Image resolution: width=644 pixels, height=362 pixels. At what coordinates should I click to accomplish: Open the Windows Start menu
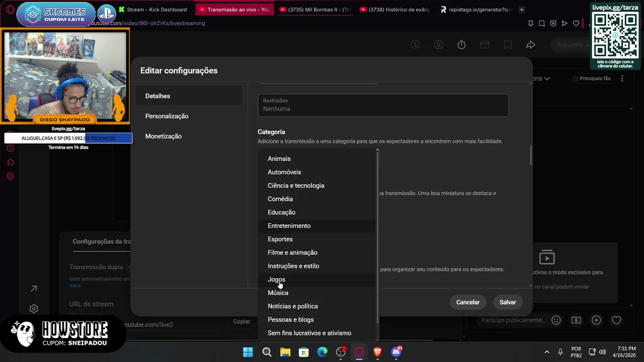click(248, 352)
